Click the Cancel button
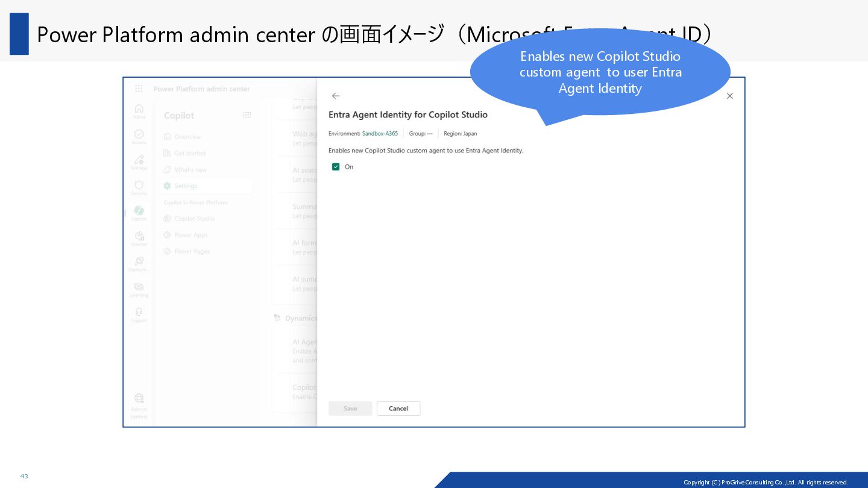Viewport: 868px width, 488px height. pos(398,408)
